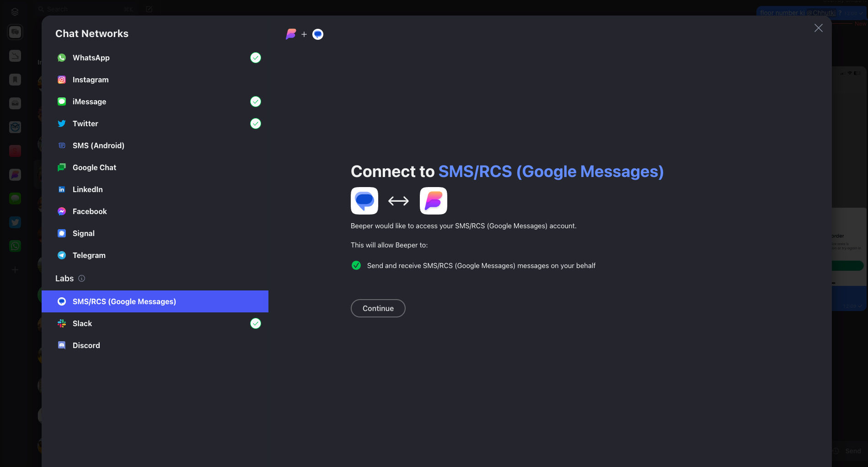Select Google Chat network

155,167
